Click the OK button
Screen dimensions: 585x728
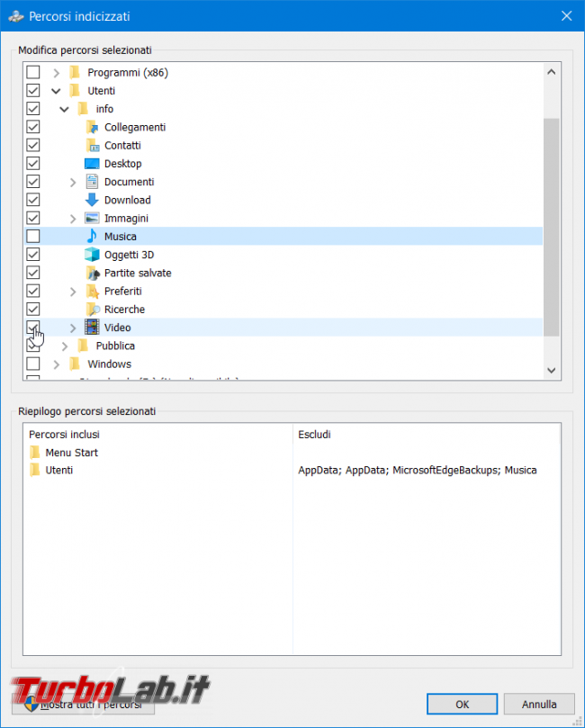462,705
